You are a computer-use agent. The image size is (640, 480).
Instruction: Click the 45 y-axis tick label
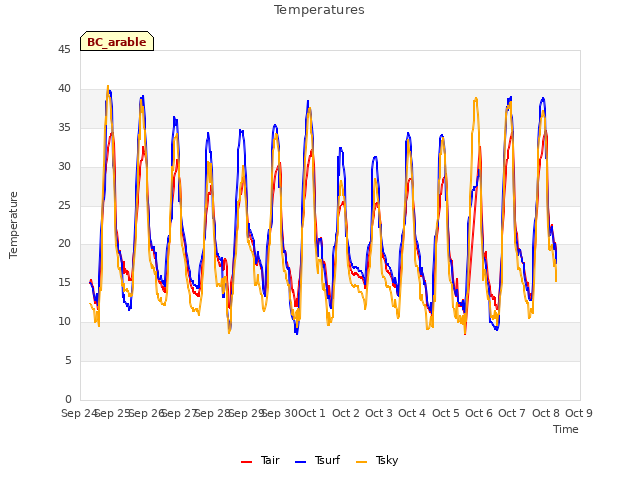point(64,50)
